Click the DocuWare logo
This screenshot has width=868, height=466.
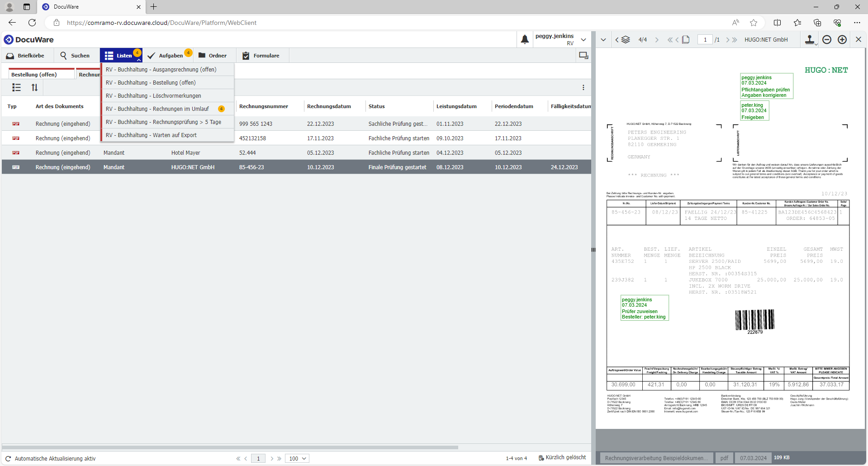(29, 40)
